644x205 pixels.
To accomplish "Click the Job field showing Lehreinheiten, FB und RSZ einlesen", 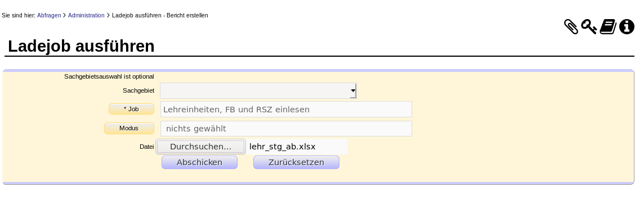I will tap(287, 110).
